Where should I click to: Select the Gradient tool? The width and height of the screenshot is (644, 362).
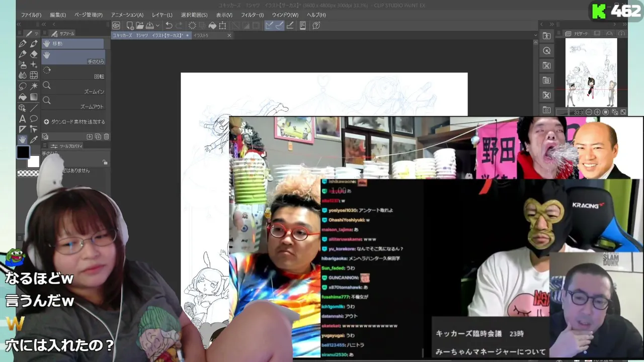[34, 97]
